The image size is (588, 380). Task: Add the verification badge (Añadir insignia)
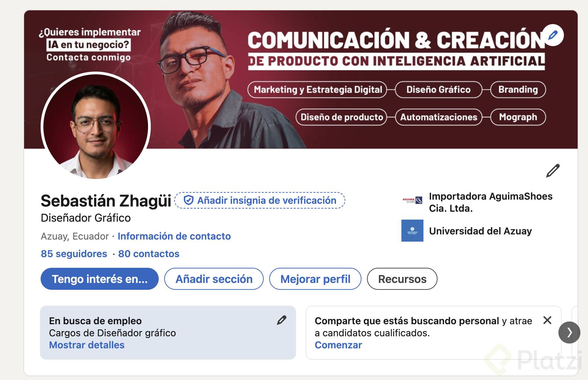[x=260, y=200]
